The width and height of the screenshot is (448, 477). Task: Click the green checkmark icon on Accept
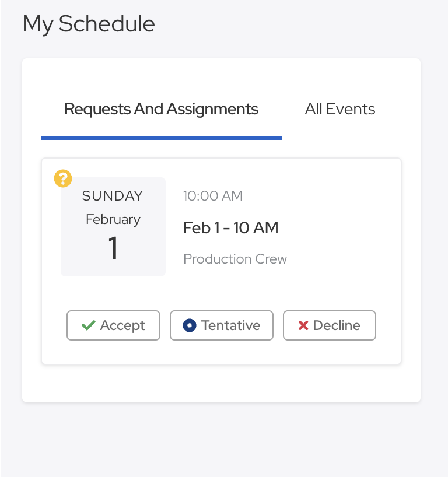pos(89,325)
